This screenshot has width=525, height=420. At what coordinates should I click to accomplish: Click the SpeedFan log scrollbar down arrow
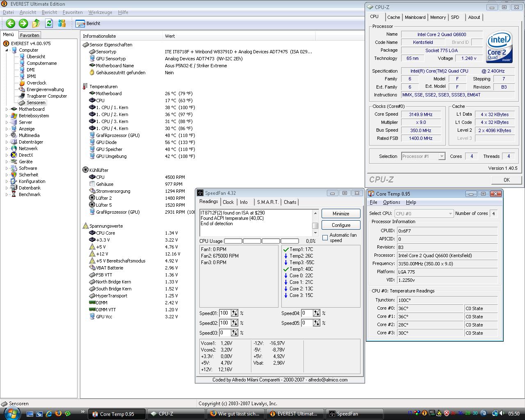click(315, 233)
